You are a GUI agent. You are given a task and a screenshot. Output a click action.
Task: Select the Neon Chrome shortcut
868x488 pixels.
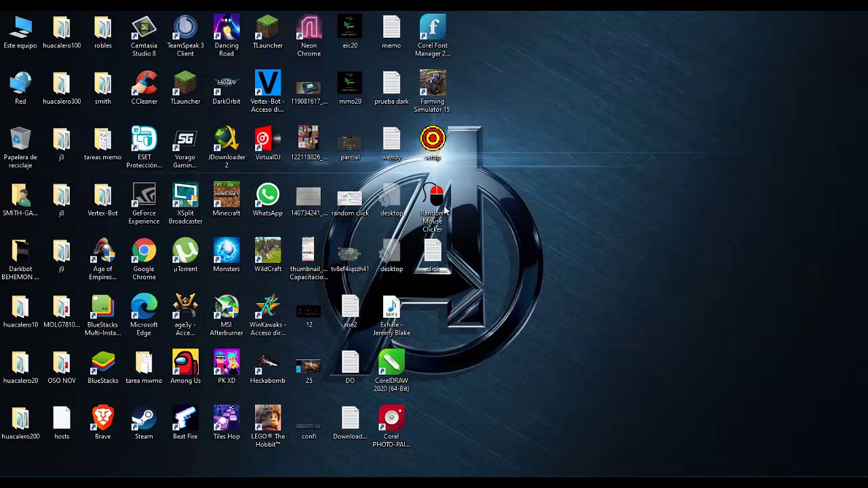pos(309,37)
